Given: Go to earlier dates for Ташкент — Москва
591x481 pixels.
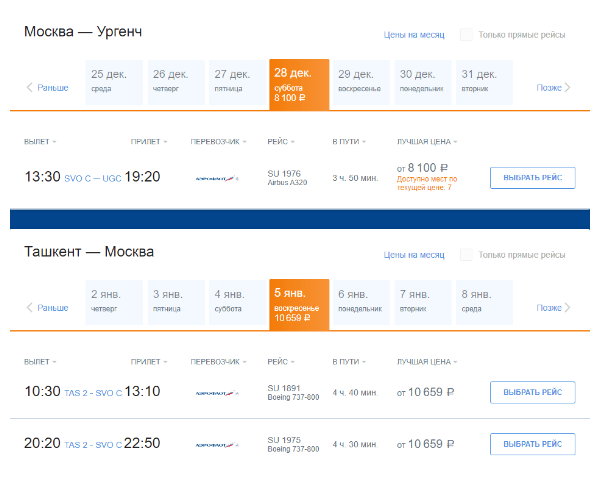Looking at the screenshot, I should tap(47, 308).
